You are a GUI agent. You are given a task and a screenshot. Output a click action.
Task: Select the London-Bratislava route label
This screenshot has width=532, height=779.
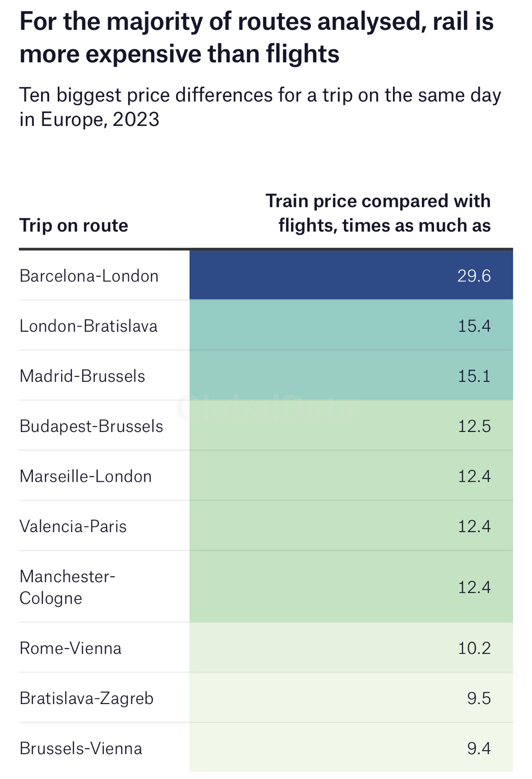(88, 326)
